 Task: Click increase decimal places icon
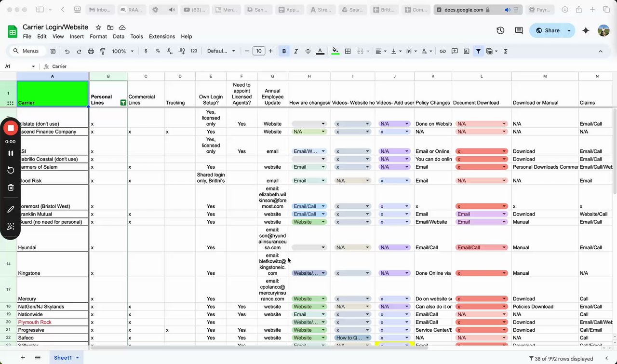[181, 51]
